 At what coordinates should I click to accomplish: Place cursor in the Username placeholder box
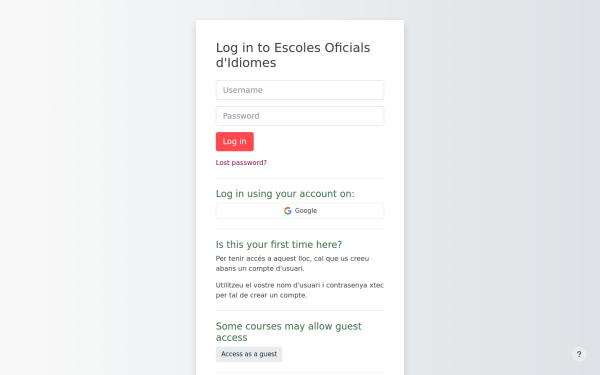[x=300, y=90]
